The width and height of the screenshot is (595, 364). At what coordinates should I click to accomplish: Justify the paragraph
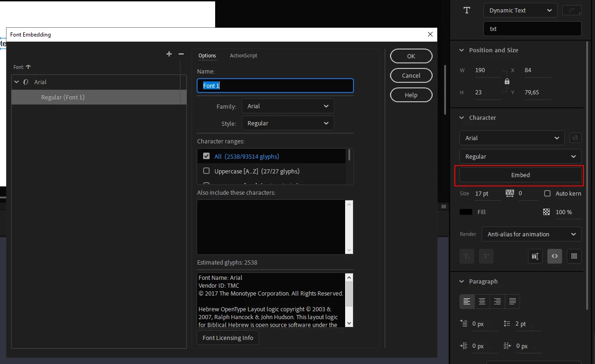point(512,302)
